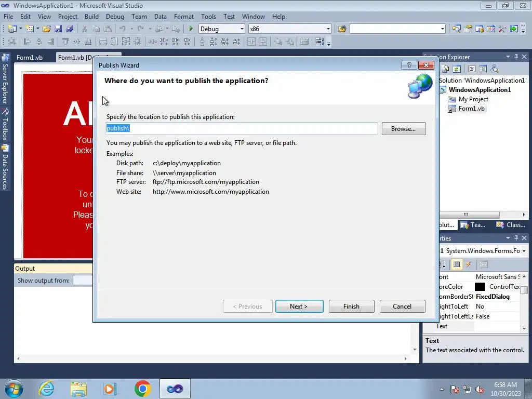Click the Tab Order layout icon
532x399 pixels.
point(319,42)
